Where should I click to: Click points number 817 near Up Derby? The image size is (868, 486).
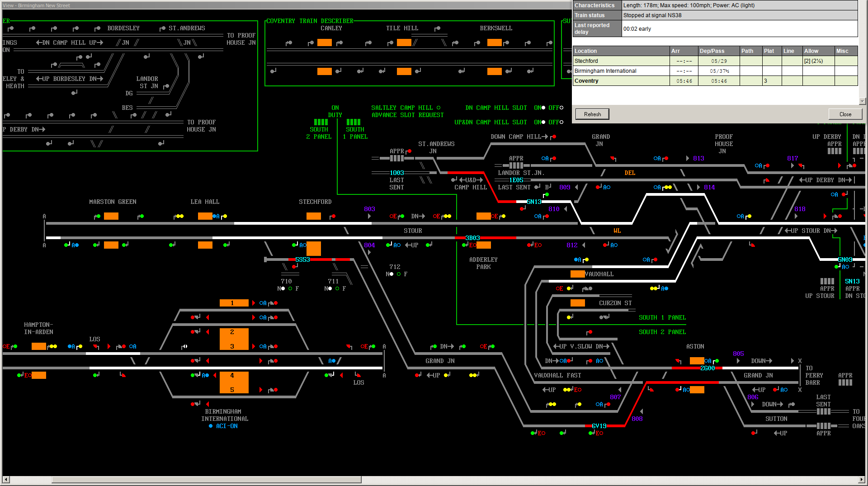(793, 158)
